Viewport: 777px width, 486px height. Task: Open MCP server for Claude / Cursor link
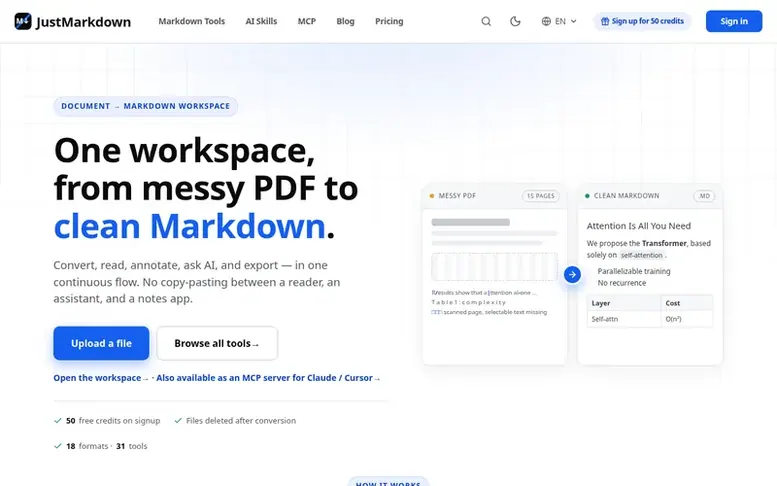[x=268, y=378]
